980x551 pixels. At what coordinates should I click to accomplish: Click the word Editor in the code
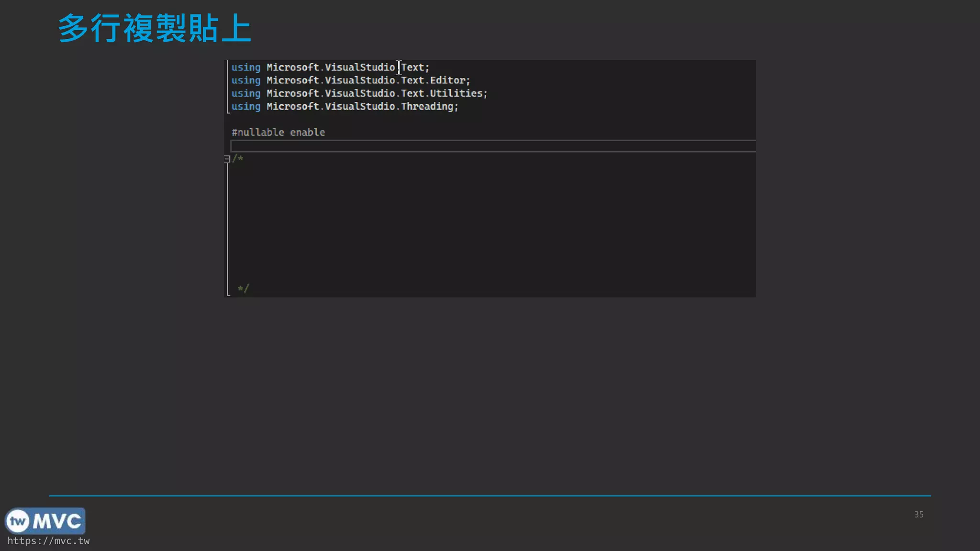click(x=447, y=80)
